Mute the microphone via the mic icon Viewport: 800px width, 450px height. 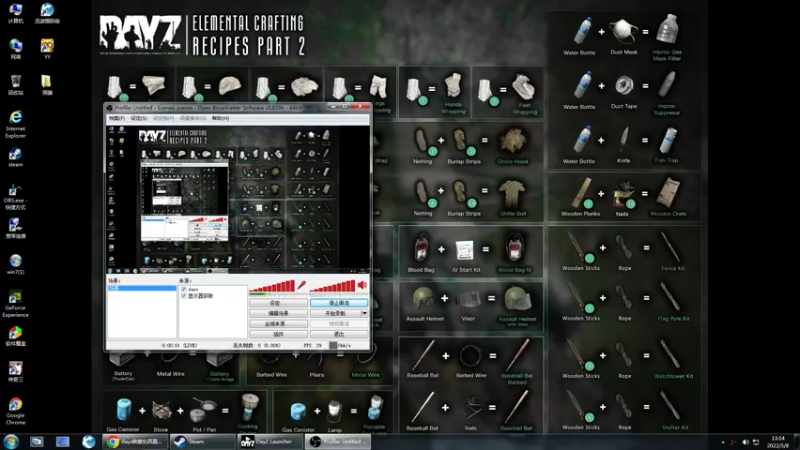[x=302, y=285]
